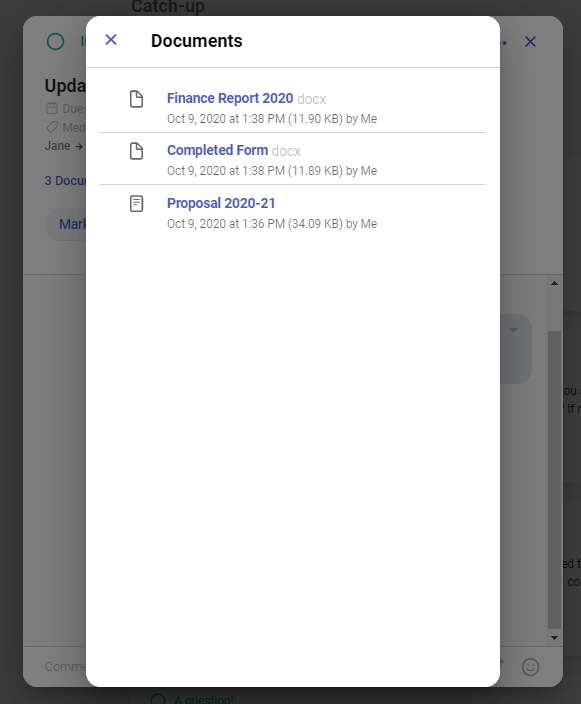
Task: Expand the message dropdown arrow on the right
Action: (514, 330)
